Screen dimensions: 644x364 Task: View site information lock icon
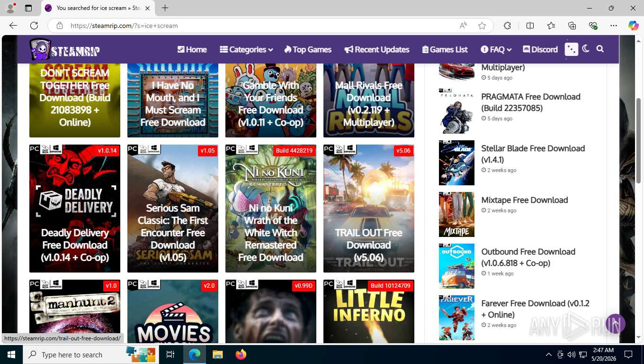(60, 26)
